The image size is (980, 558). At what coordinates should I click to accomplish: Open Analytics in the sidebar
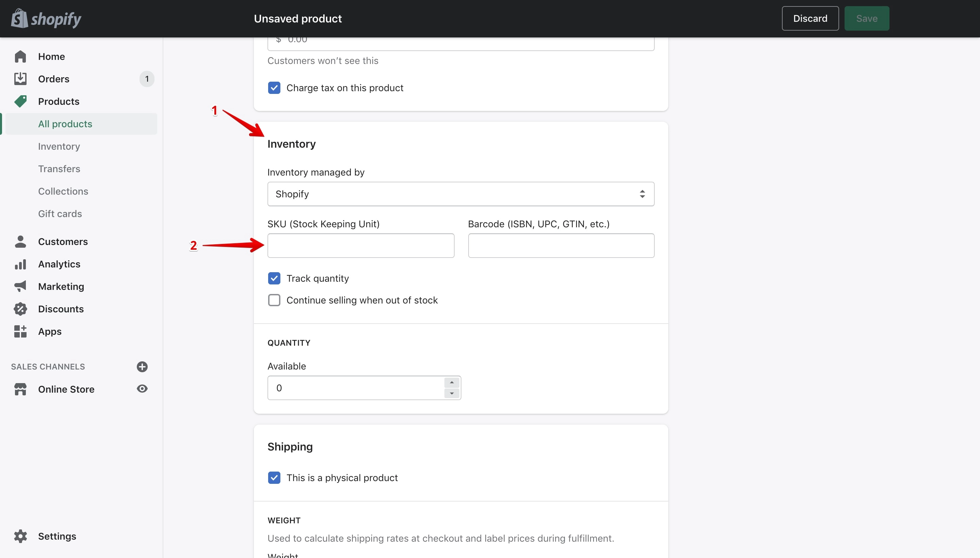59,264
